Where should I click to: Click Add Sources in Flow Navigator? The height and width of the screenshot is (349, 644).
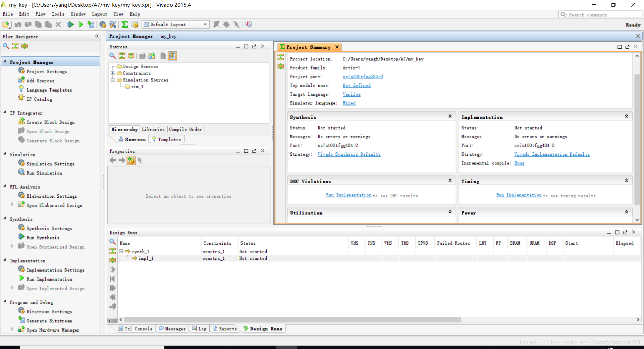(40, 81)
